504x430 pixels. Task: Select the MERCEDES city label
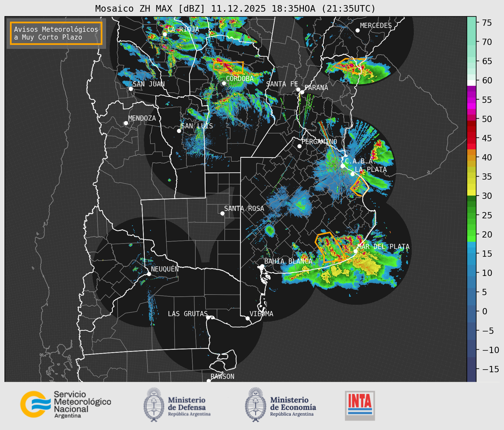tap(376, 26)
